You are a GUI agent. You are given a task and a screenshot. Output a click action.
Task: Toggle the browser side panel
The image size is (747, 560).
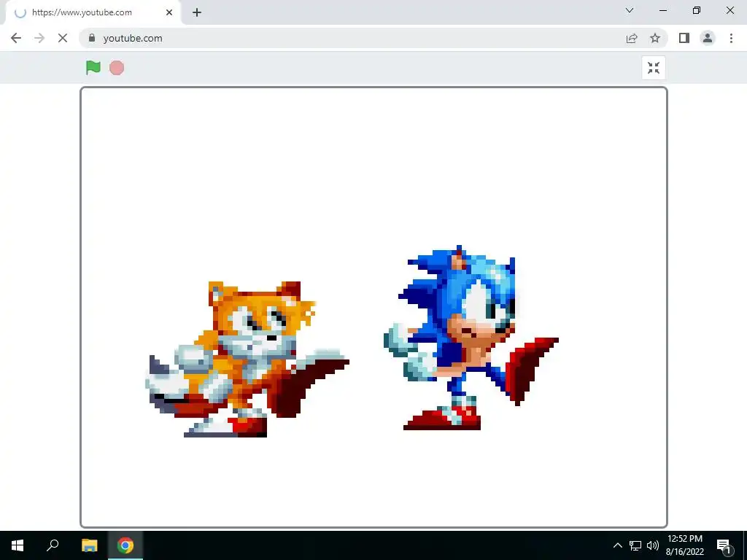684,38
